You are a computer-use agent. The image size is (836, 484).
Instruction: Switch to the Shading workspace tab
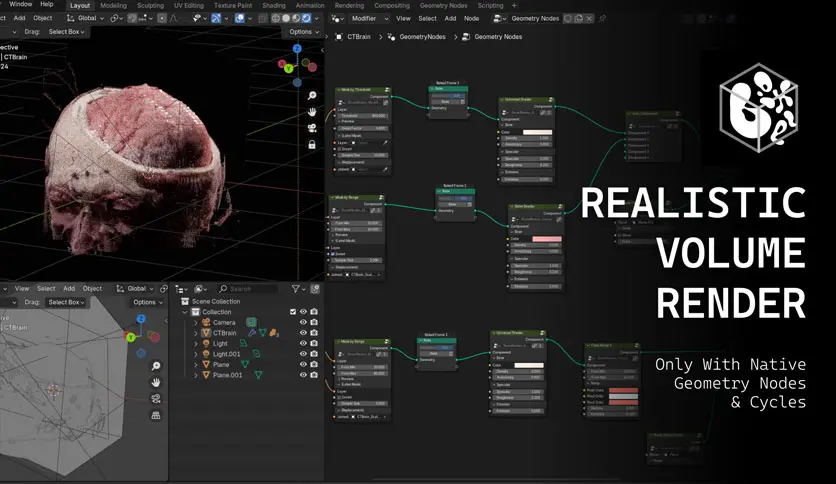(274, 5)
